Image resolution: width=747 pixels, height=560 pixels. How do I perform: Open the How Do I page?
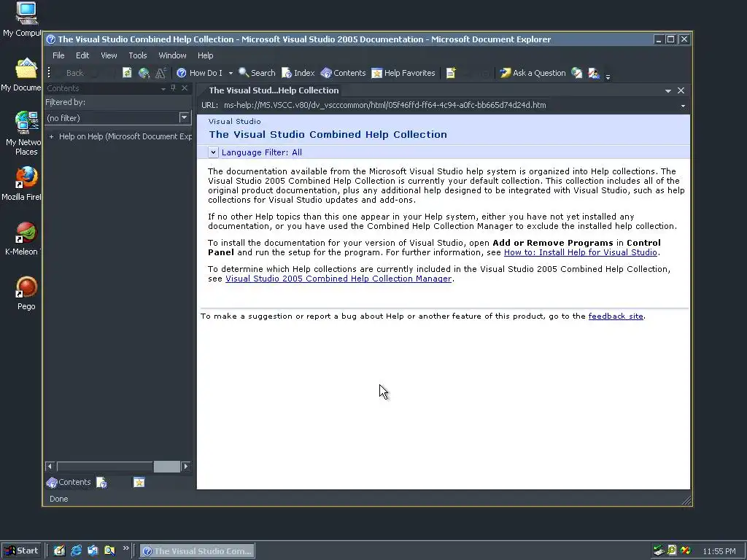coord(200,73)
